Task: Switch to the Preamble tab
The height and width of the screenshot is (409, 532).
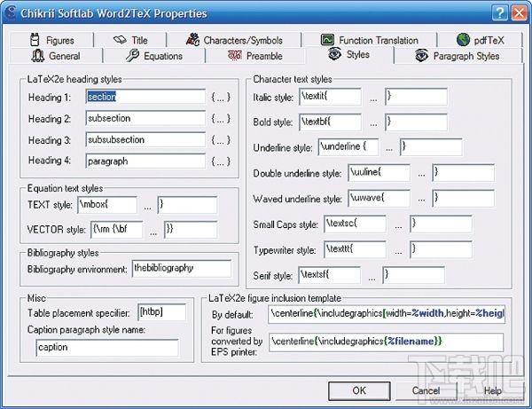Action: 255,56
